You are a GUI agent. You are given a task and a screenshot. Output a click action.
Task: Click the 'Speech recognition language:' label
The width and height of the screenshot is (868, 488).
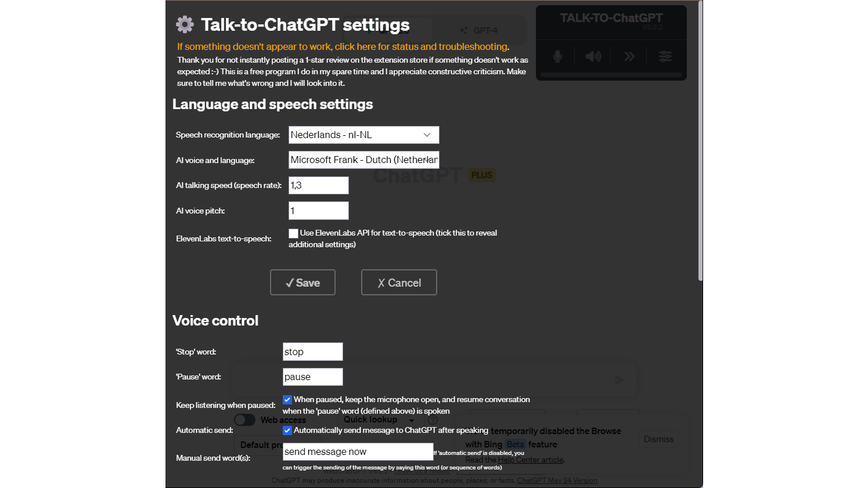pos(228,135)
